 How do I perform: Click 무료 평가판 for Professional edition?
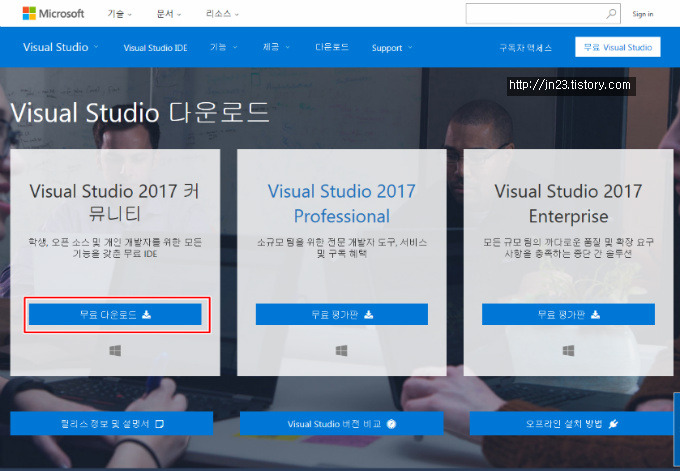(x=342, y=314)
